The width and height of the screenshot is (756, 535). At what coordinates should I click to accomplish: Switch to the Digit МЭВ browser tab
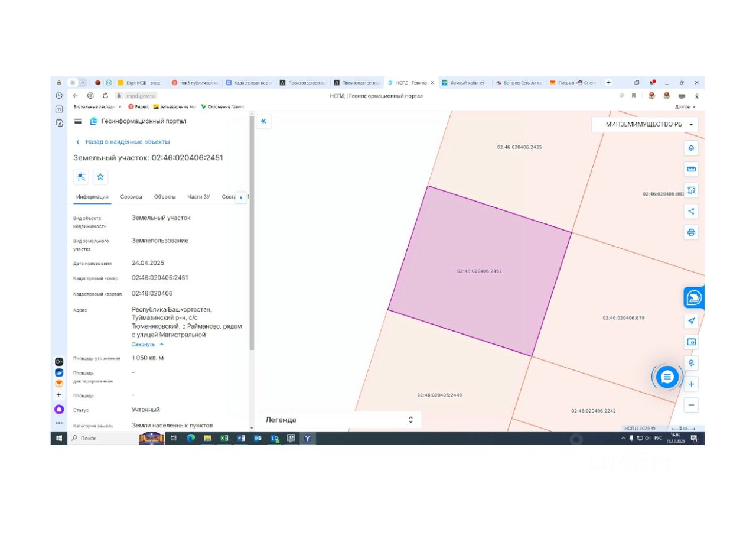coord(141,82)
